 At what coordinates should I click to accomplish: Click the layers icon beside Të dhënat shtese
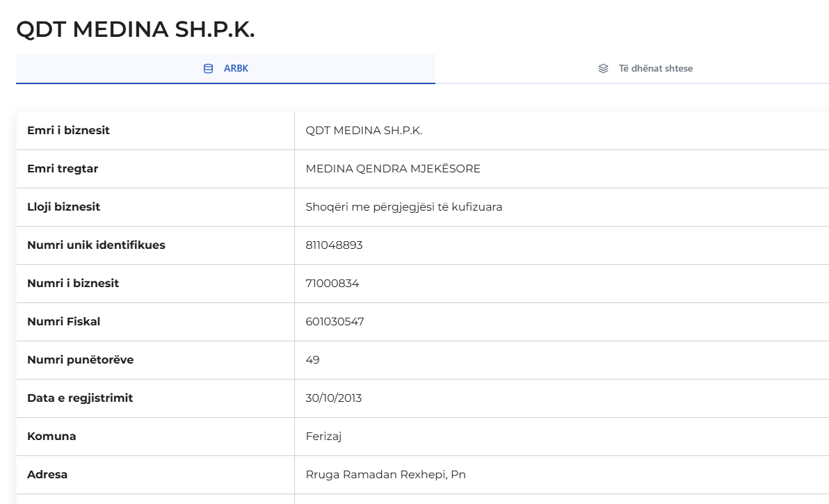[603, 69]
